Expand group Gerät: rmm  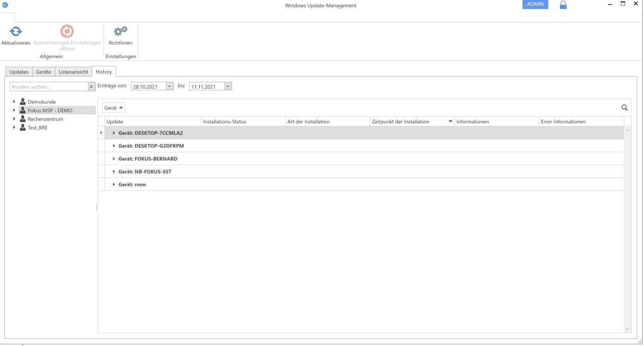click(x=114, y=185)
